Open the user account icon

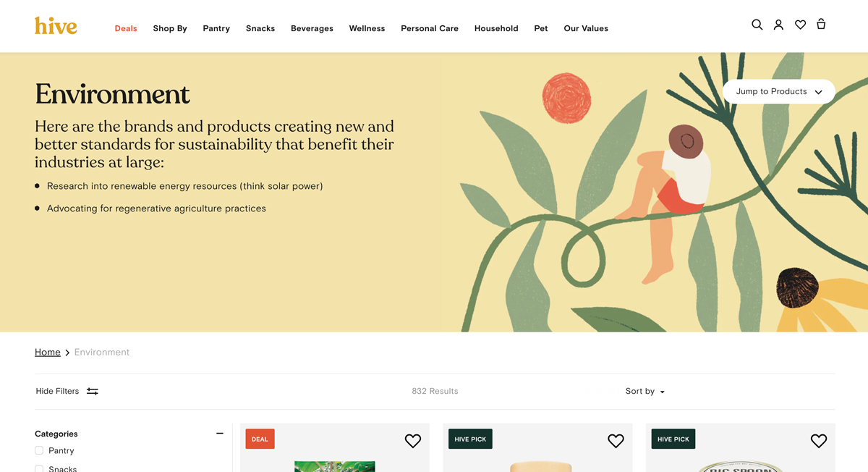[778, 25]
